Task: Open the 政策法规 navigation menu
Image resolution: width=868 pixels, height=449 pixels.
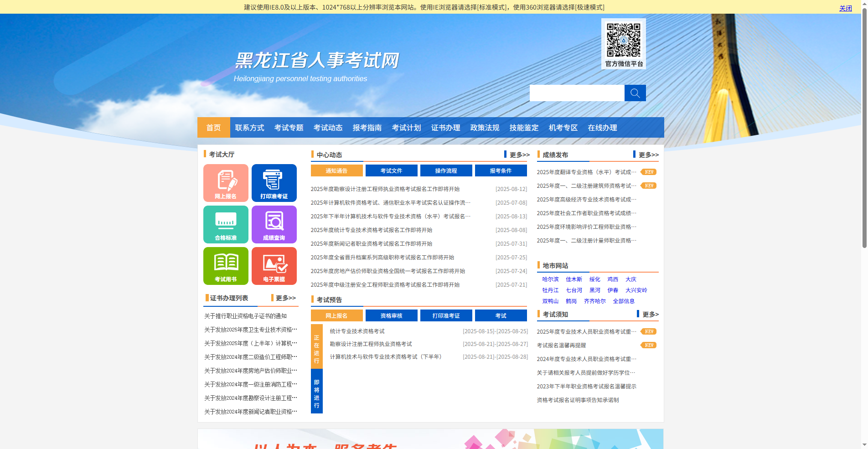Action: [x=485, y=128]
